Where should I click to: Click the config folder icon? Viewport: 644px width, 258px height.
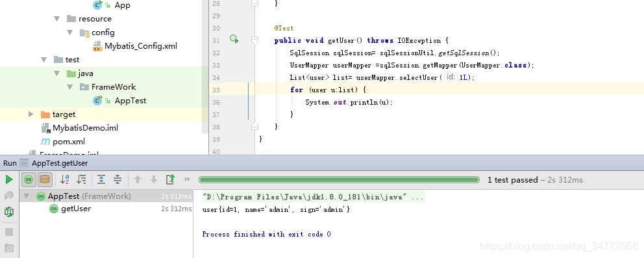click(84, 32)
